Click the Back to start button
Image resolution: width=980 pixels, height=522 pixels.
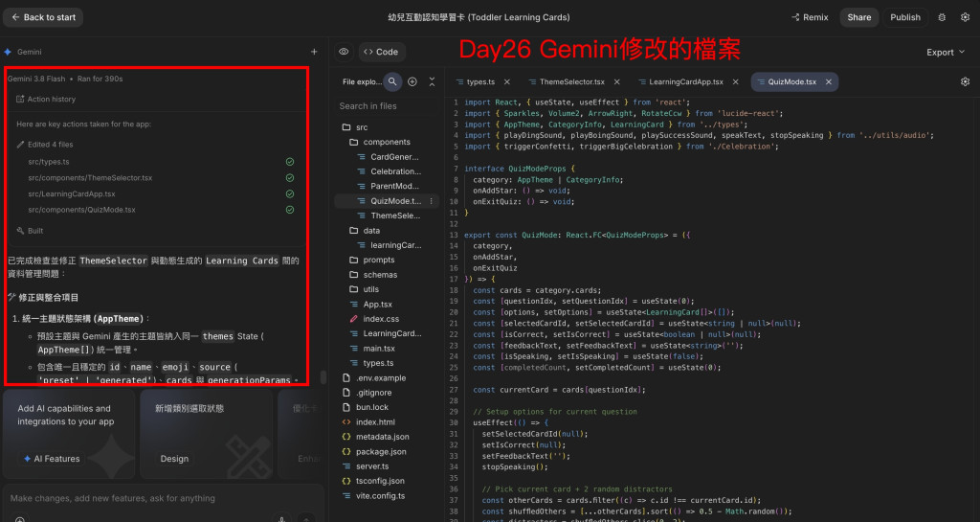43,17
